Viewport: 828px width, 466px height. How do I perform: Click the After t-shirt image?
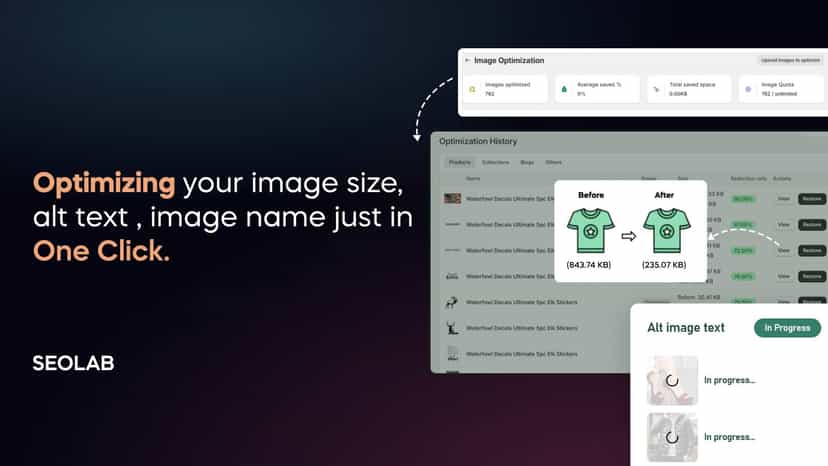coord(666,230)
